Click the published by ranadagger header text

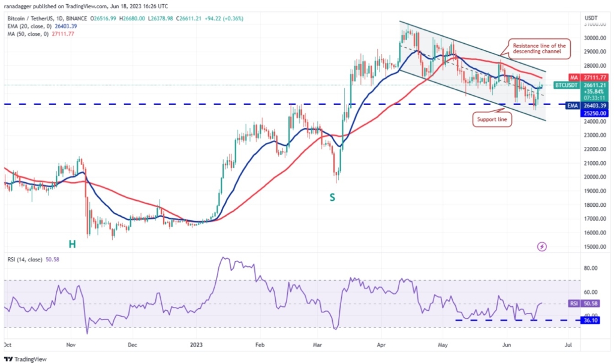pos(86,6)
